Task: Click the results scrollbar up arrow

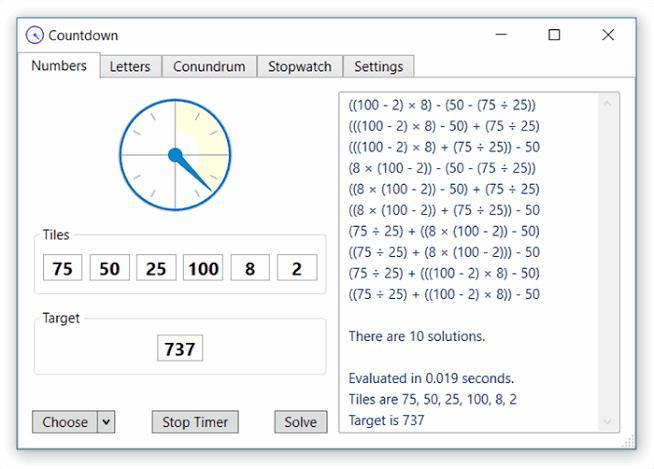Action: coord(608,103)
